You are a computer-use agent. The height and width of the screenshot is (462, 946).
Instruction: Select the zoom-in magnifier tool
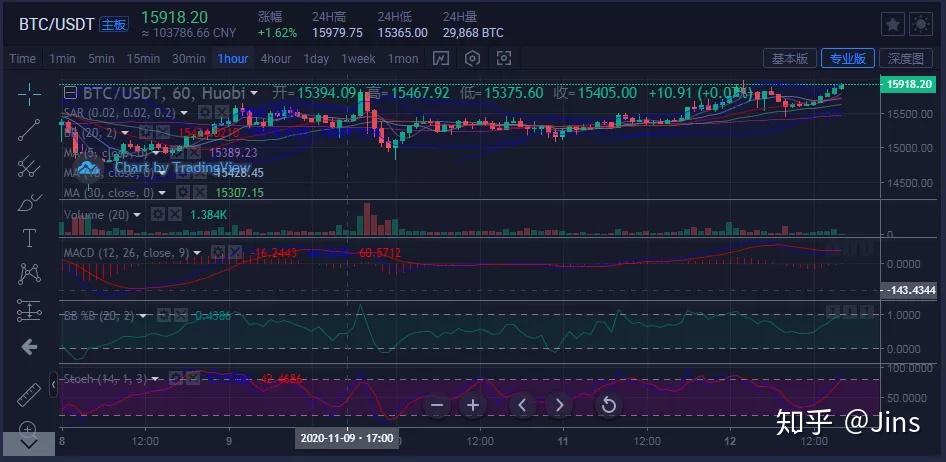coord(28,429)
